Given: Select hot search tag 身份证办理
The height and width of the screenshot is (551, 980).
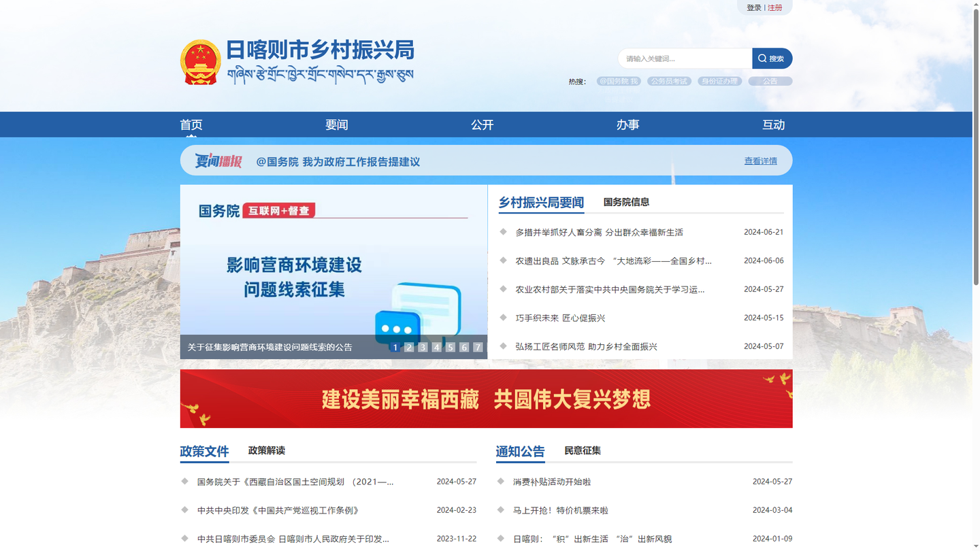Looking at the screenshot, I should (719, 81).
